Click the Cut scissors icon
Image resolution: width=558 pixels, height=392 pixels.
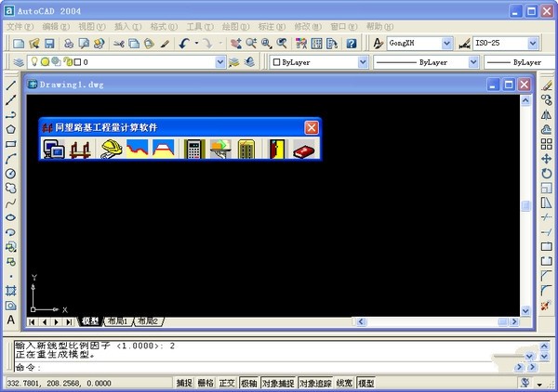click(119, 44)
